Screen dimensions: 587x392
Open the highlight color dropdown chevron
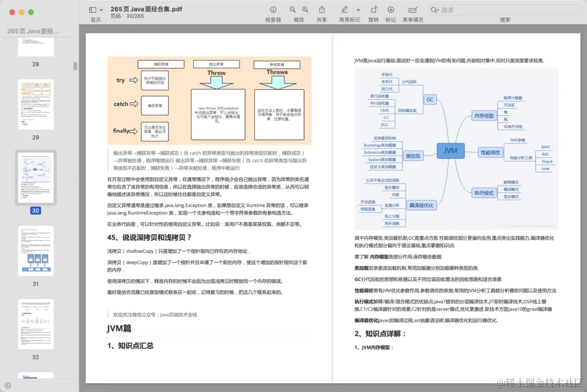coord(359,9)
